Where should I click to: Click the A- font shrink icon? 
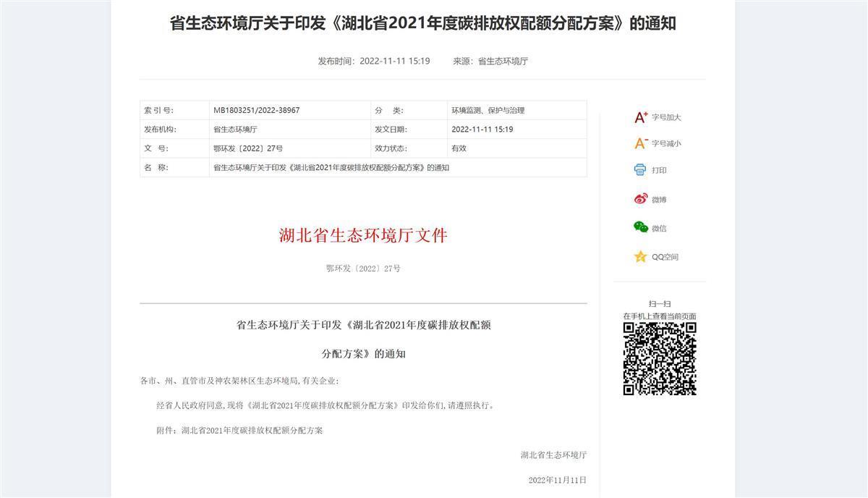[641, 143]
